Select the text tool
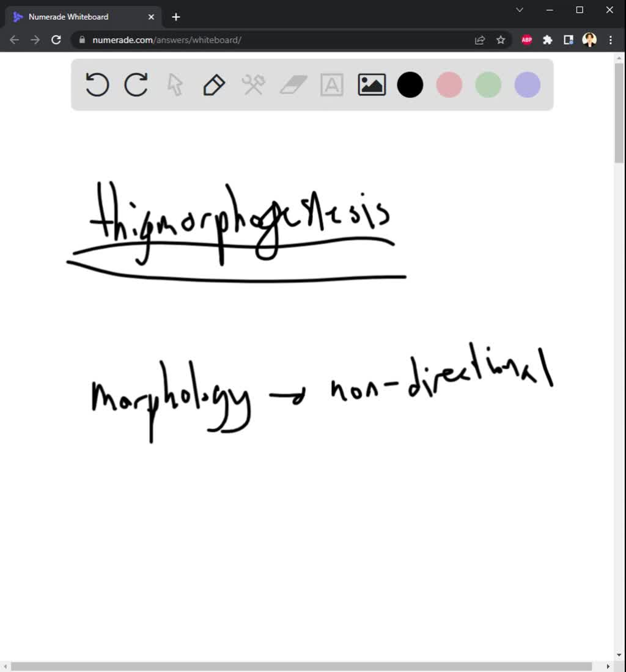 tap(331, 85)
